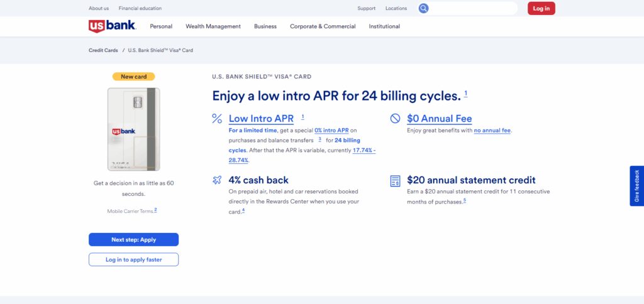Click the statement document icon
The height and width of the screenshot is (304, 644).
click(x=395, y=181)
